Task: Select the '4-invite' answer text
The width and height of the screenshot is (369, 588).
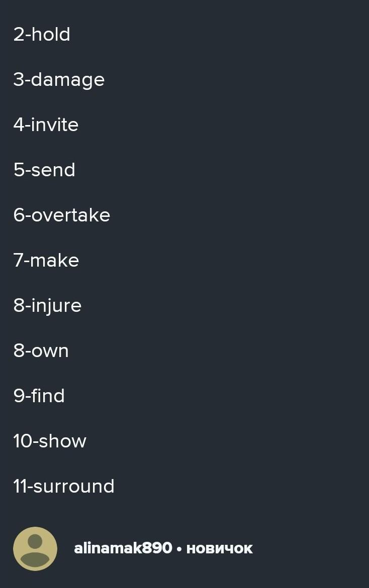Action: pyautogui.click(x=46, y=125)
